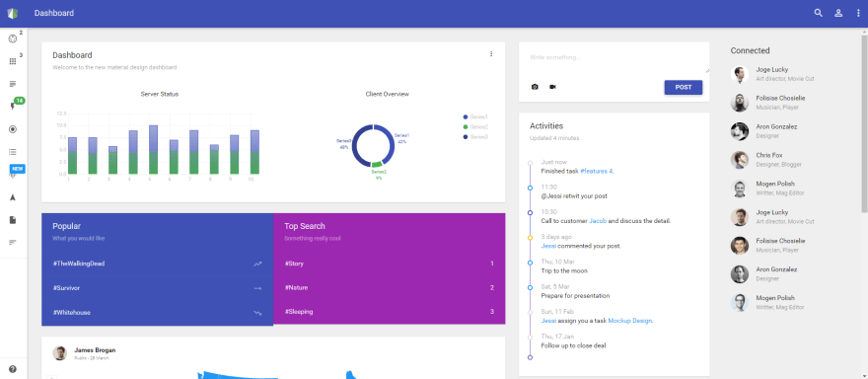The width and height of the screenshot is (868, 379).
Task: Click the James Brogan post author name
Action: (x=96, y=350)
